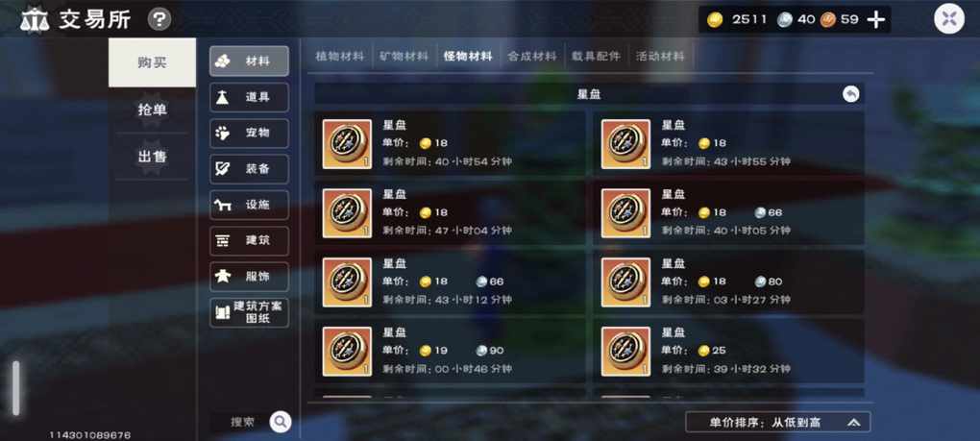
Task: Tap the plus icon to add currency
Action: coord(876,20)
